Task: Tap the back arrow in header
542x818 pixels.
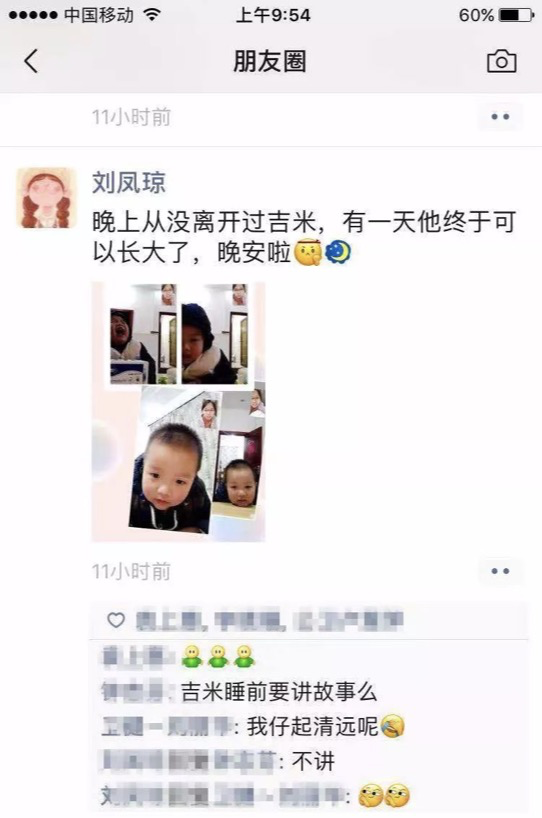Action: [31, 61]
